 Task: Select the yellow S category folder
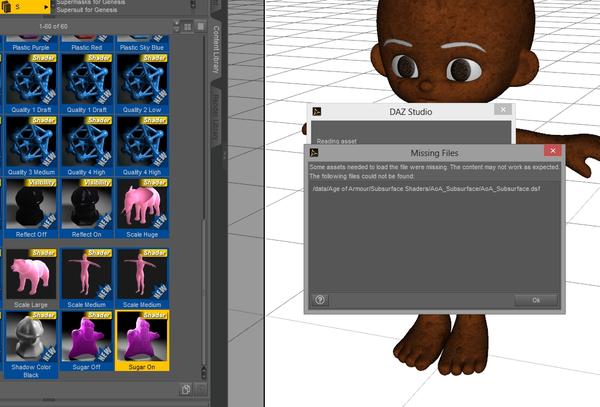click(24, 7)
